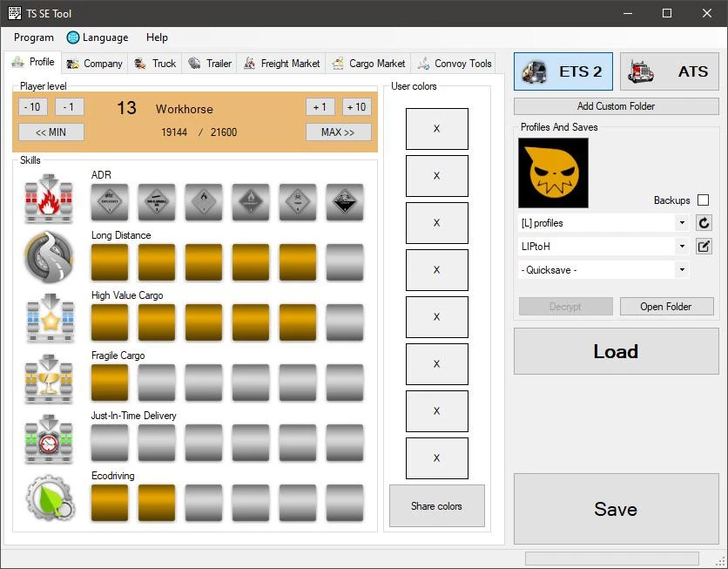
Task: Click the first user color slot
Action: point(436,129)
